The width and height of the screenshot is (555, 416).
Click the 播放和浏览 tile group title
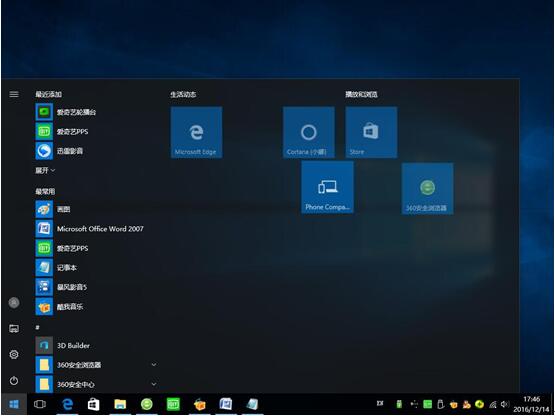pos(361,95)
